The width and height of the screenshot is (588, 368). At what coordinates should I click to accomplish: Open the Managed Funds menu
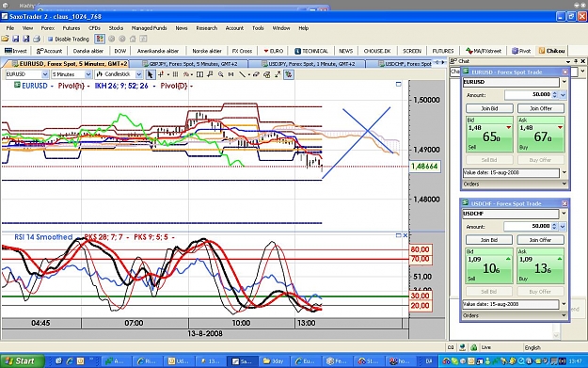pos(149,28)
